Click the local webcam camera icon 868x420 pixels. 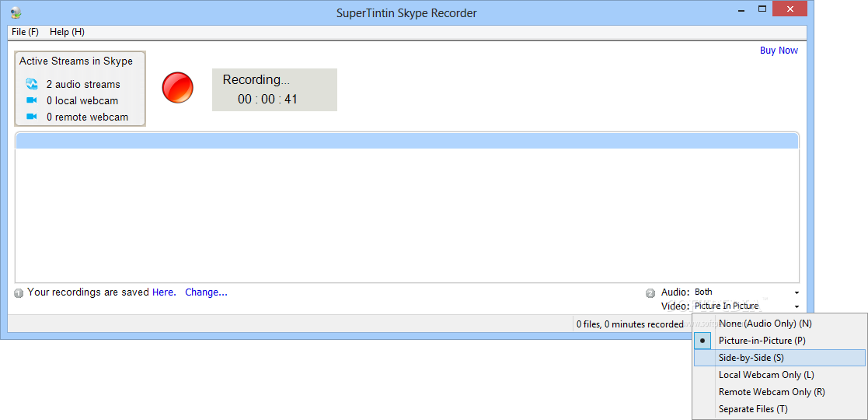(x=32, y=100)
